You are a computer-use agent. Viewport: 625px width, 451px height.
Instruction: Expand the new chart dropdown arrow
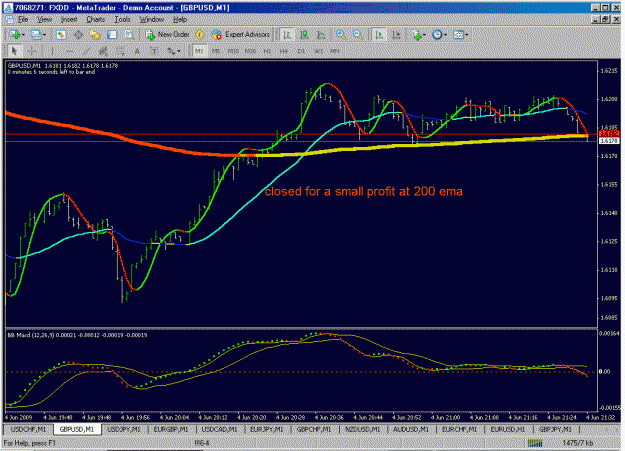click(23, 35)
